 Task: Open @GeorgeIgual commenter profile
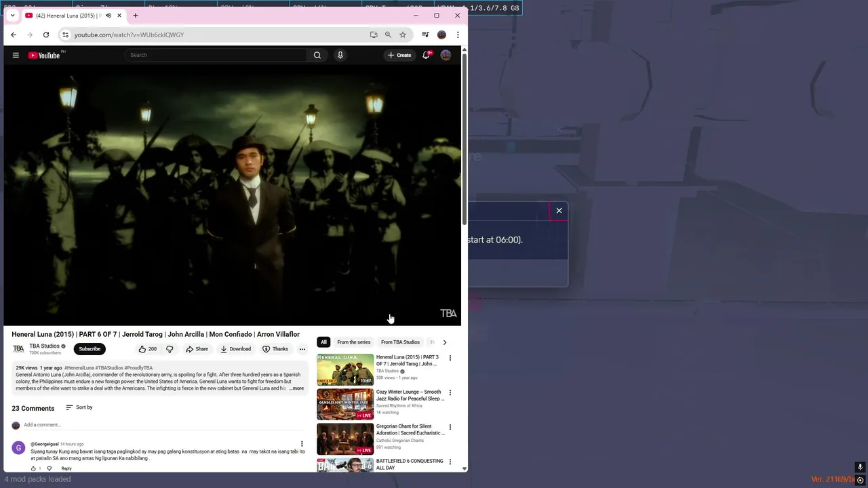[44, 444]
